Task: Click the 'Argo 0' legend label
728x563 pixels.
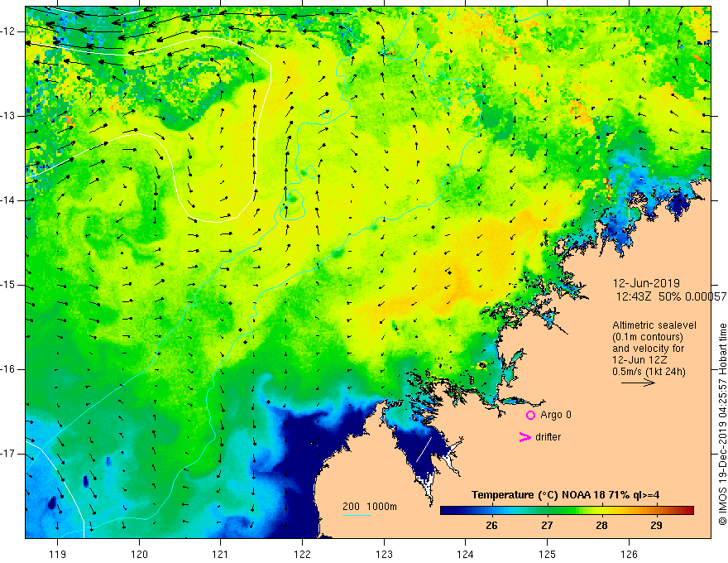Action: pos(556,415)
